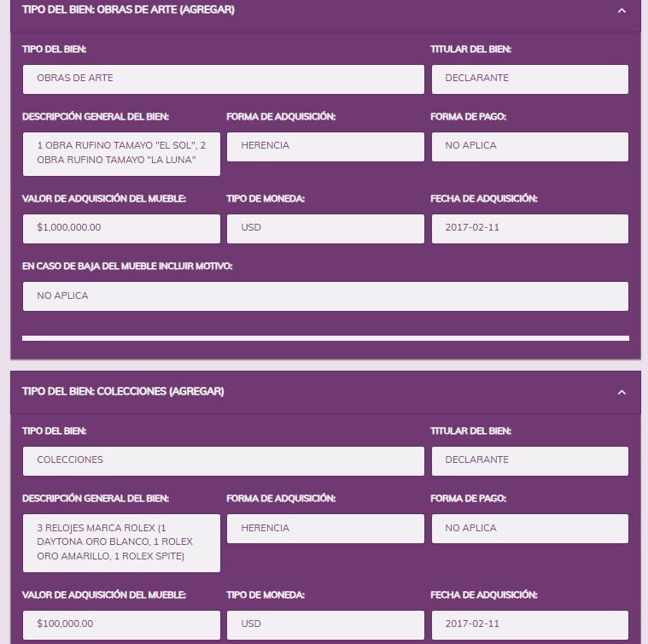Click the 'En caso de baja' motivo field
The width and height of the screenshot is (648, 644).
[x=325, y=296]
